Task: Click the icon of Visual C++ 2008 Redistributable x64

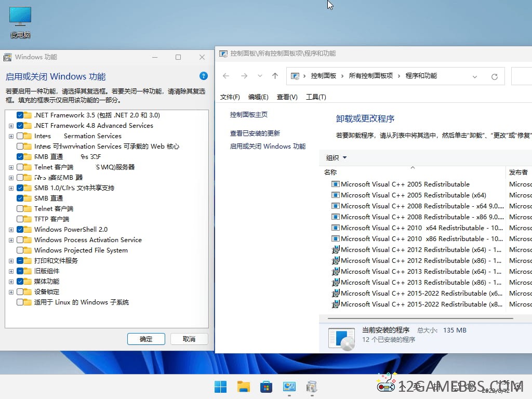Action: (335, 206)
